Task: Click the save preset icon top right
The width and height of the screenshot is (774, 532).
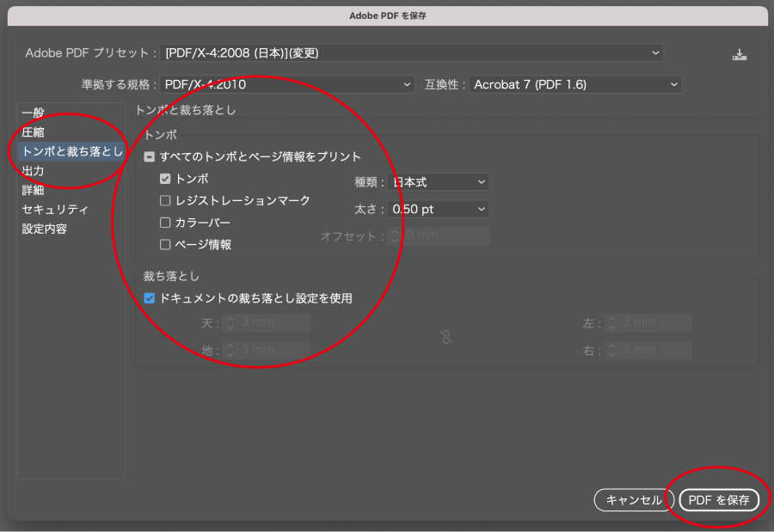Action: pyautogui.click(x=740, y=52)
